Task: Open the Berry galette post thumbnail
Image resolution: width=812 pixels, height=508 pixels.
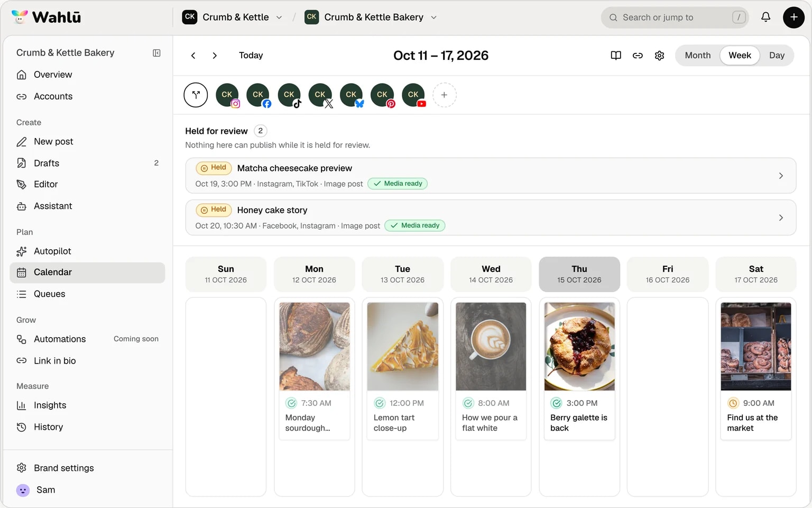Action: [x=579, y=347]
